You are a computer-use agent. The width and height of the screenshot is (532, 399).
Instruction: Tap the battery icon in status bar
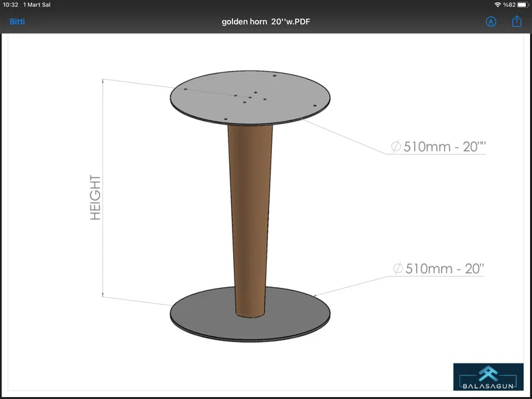click(521, 5)
